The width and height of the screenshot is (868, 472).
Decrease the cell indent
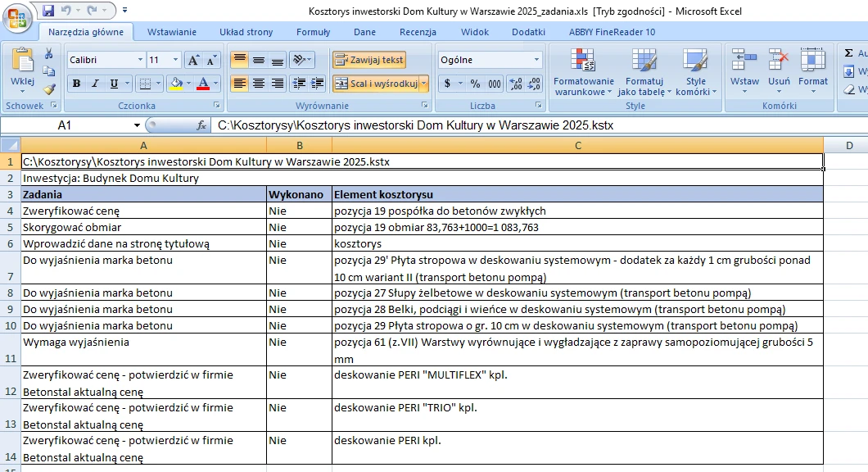[x=299, y=84]
